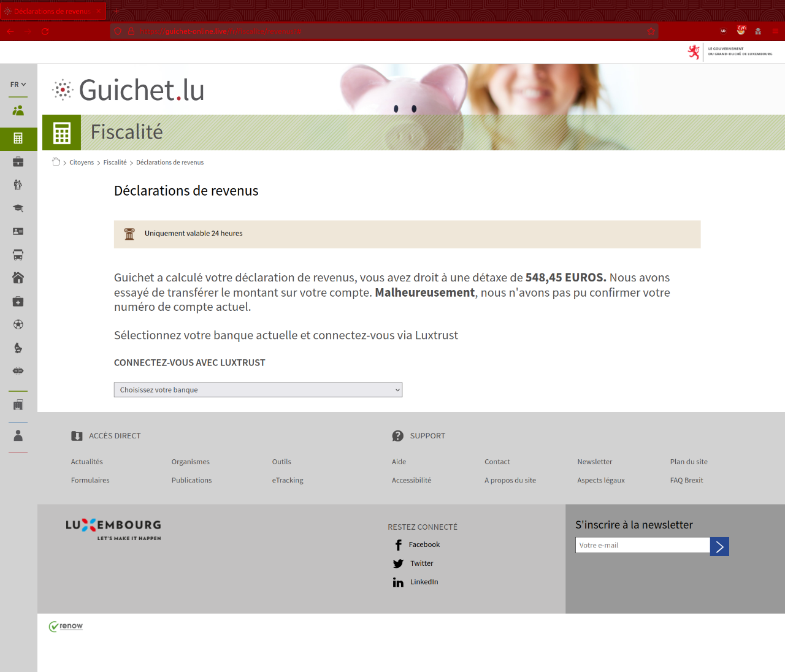Image resolution: width=785 pixels, height=672 pixels.
Task: Type in the Votre e-mail field
Action: (x=642, y=545)
